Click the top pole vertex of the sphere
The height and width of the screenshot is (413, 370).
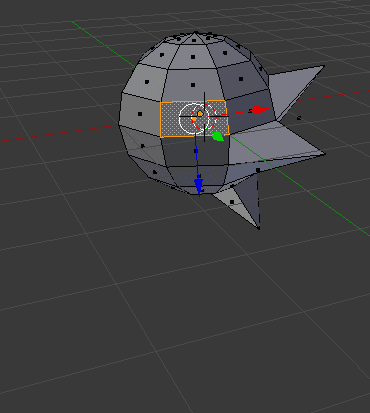(x=195, y=32)
